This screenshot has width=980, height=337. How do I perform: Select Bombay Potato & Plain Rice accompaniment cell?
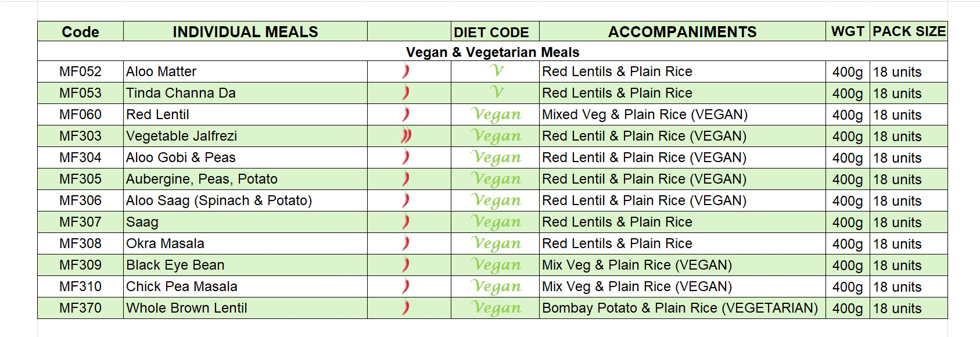[683, 308]
